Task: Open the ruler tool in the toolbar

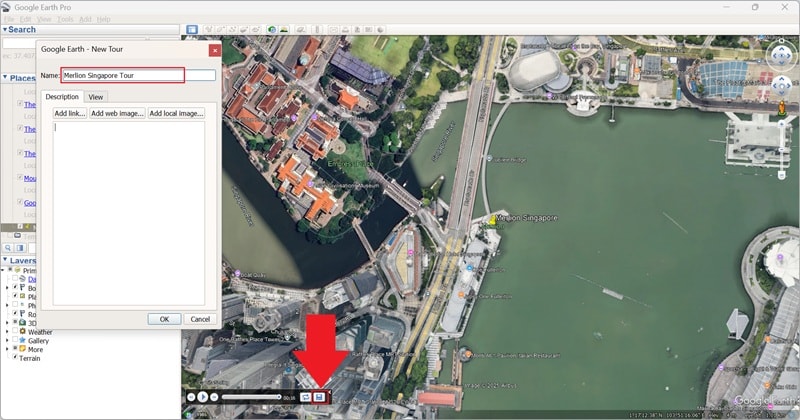Action: (317, 30)
